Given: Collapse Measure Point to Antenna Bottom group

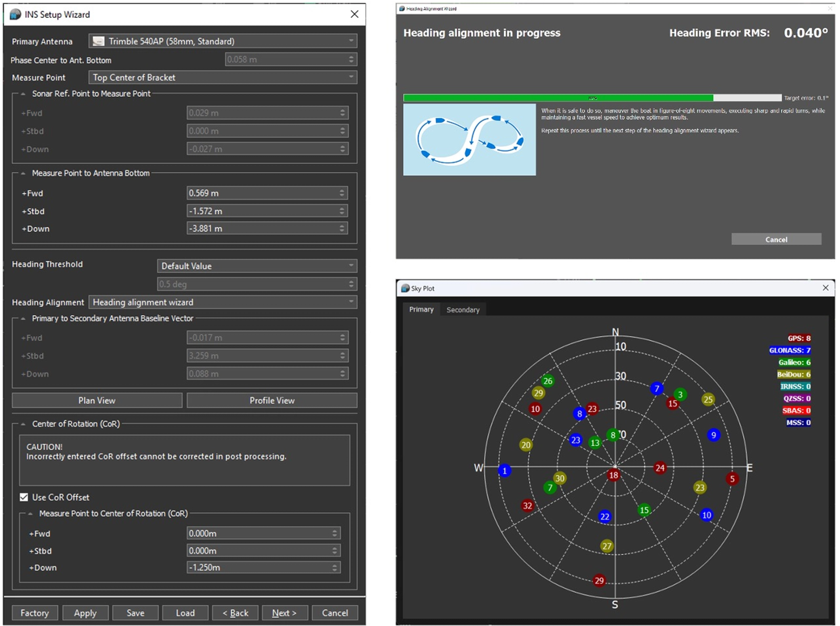Looking at the screenshot, I should (x=23, y=173).
